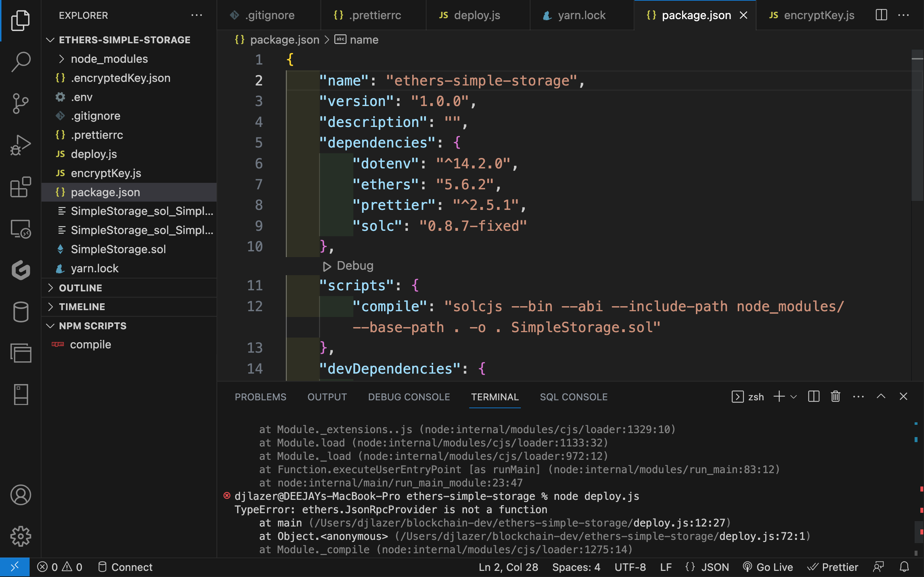
Task: Kill the active terminal with trash icon
Action: coord(835,396)
